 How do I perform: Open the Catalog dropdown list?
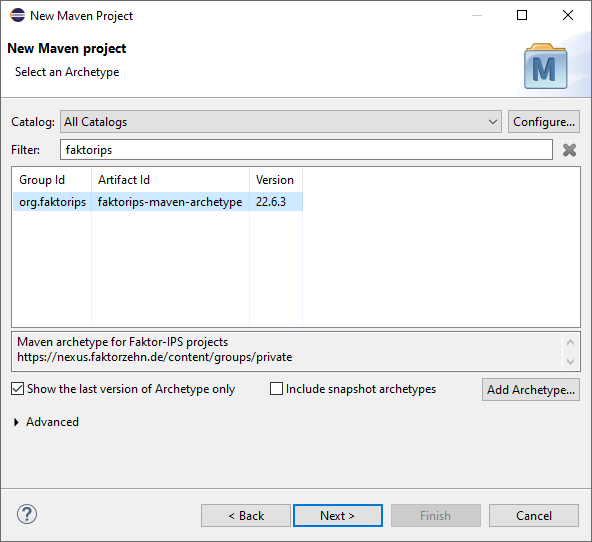click(281, 122)
